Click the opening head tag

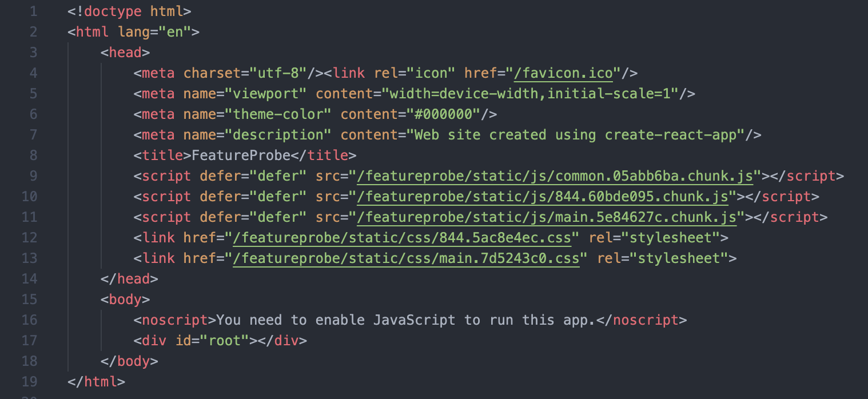[x=125, y=53]
